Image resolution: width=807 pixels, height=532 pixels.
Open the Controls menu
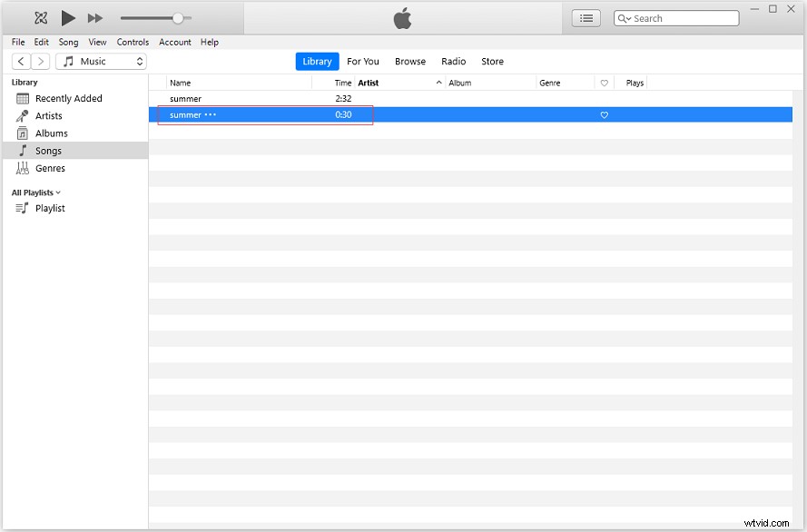[x=133, y=42]
